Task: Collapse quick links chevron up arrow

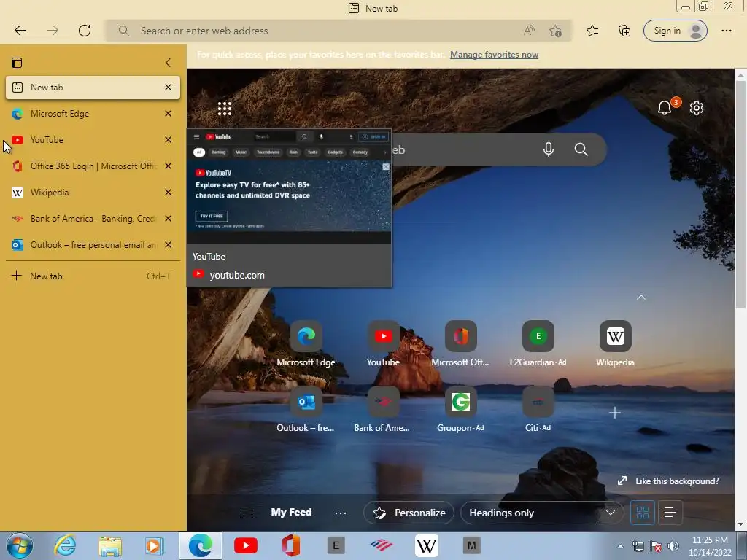Action: tap(640, 297)
